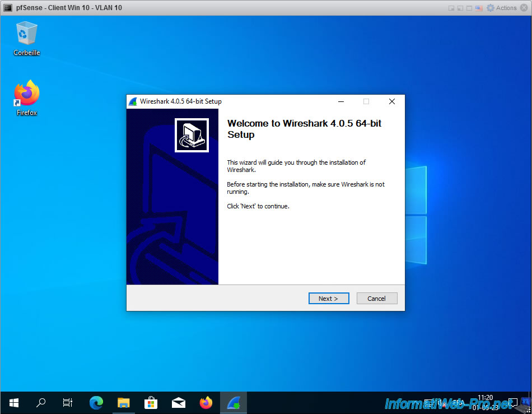Click the Wireshark installer taskbar icon

pyautogui.click(x=234, y=403)
